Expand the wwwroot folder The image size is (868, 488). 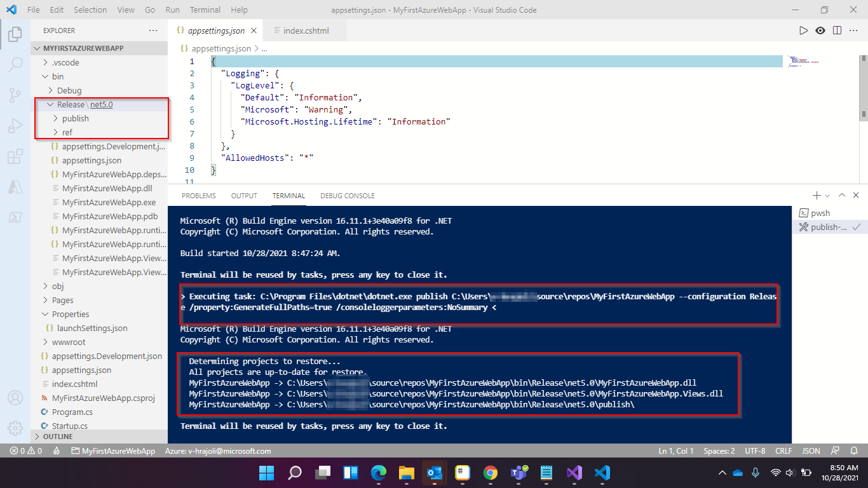(x=99, y=342)
